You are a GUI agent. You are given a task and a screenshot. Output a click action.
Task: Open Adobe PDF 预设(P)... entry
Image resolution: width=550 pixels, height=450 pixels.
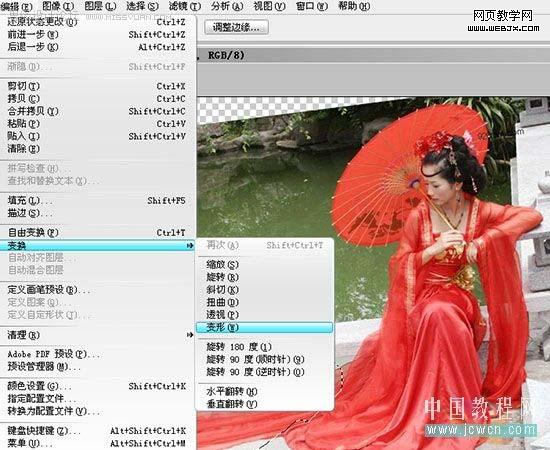[97, 354]
